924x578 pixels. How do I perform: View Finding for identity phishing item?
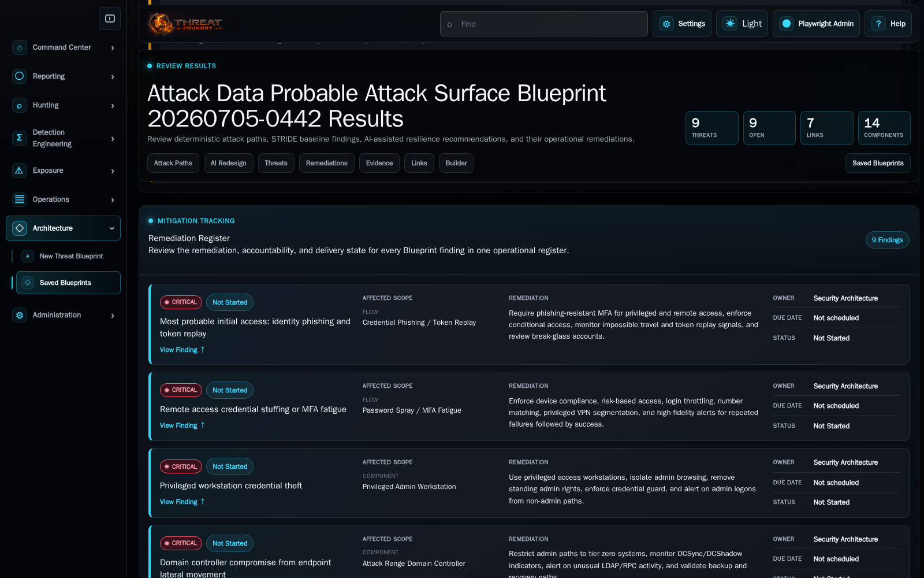click(182, 350)
